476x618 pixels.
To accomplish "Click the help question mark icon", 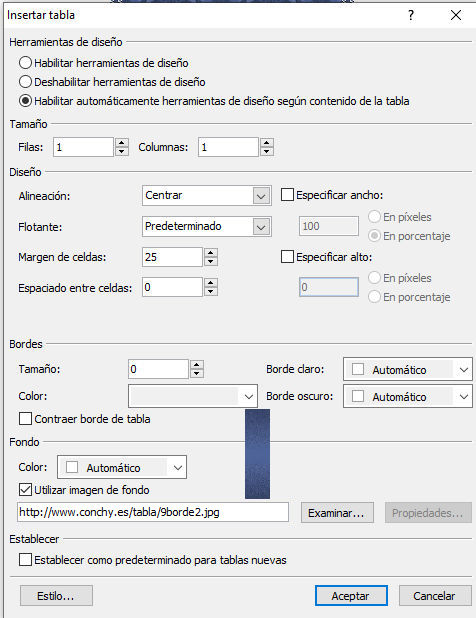I will click(411, 15).
